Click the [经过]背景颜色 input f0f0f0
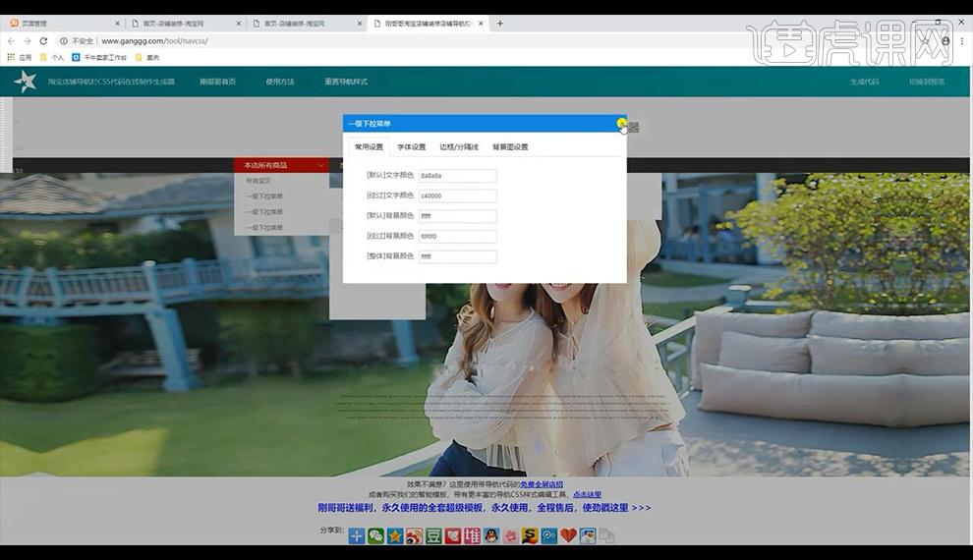The height and width of the screenshot is (560, 973). pos(457,236)
